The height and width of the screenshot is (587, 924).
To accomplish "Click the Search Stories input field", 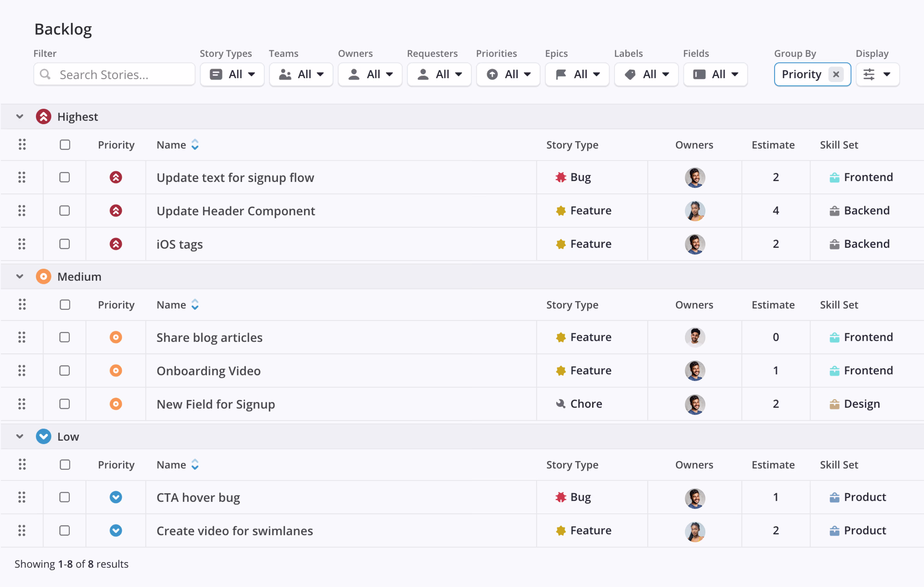I will click(x=114, y=74).
